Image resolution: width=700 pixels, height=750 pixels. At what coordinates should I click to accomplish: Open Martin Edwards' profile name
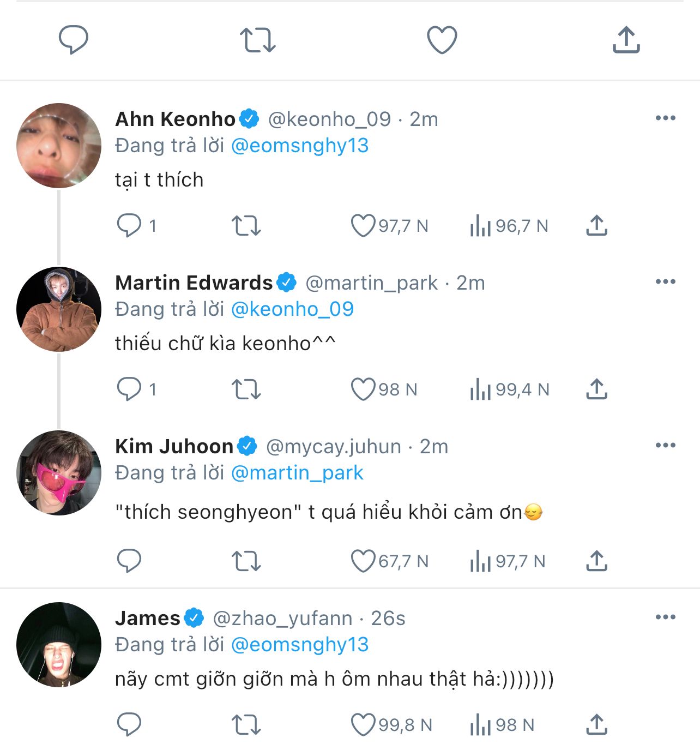[194, 283]
